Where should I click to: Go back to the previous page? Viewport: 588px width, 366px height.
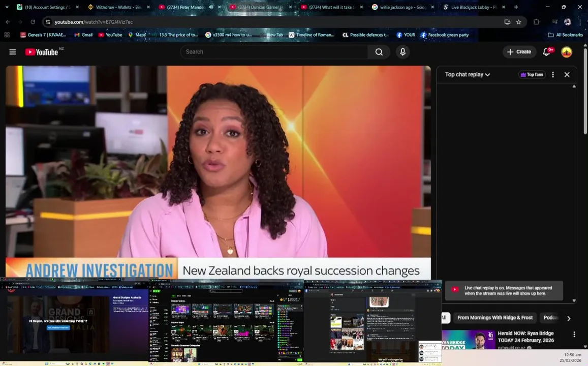(8, 22)
